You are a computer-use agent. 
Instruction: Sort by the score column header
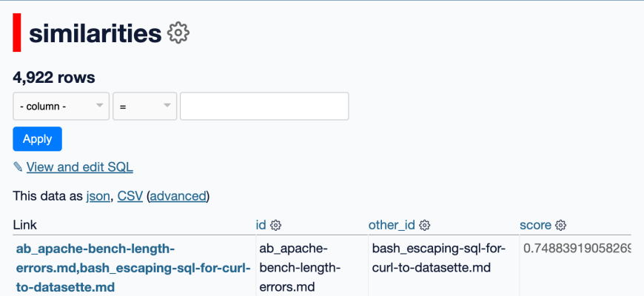[535, 225]
